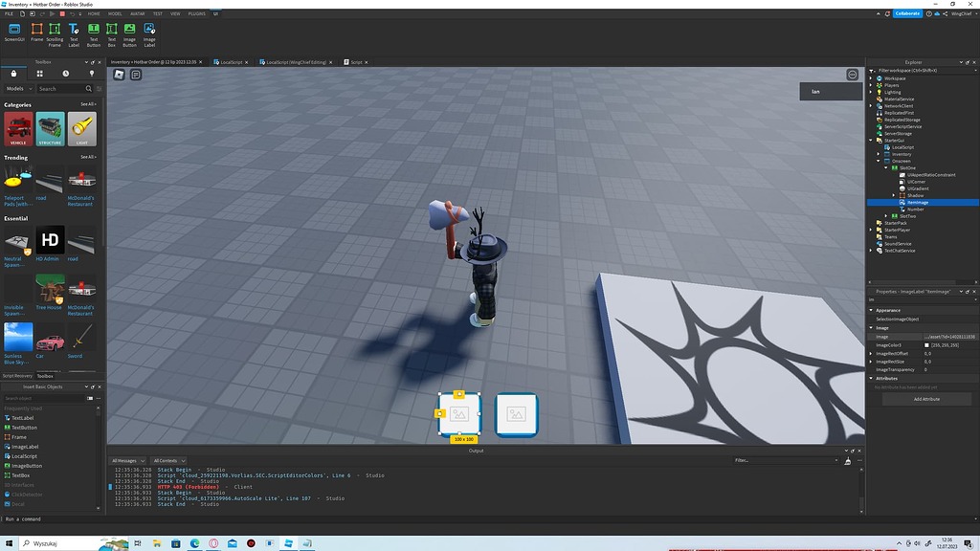Insert an Image Button element
980x551 pixels.
click(x=129, y=34)
